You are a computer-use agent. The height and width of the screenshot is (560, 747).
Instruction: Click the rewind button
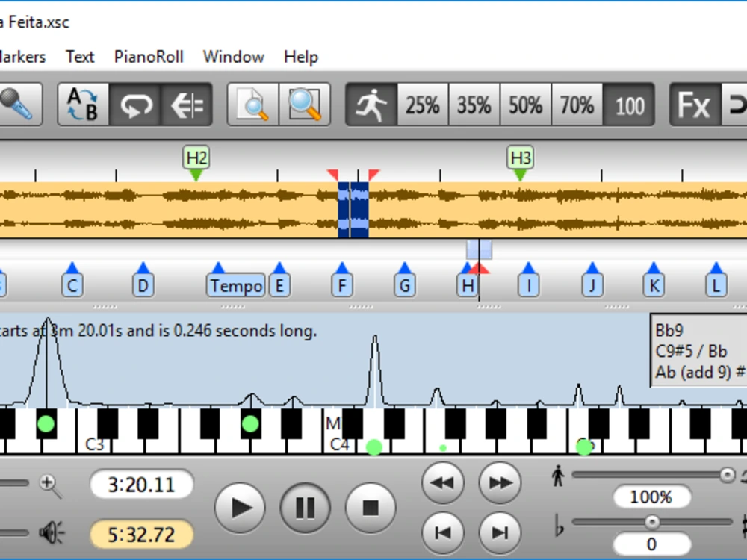pos(443,483)
